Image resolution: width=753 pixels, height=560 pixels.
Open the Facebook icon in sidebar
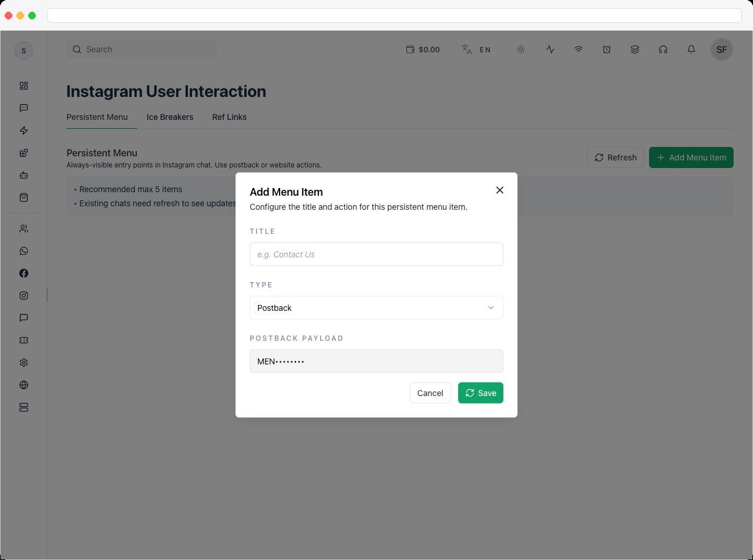(23, 273)
